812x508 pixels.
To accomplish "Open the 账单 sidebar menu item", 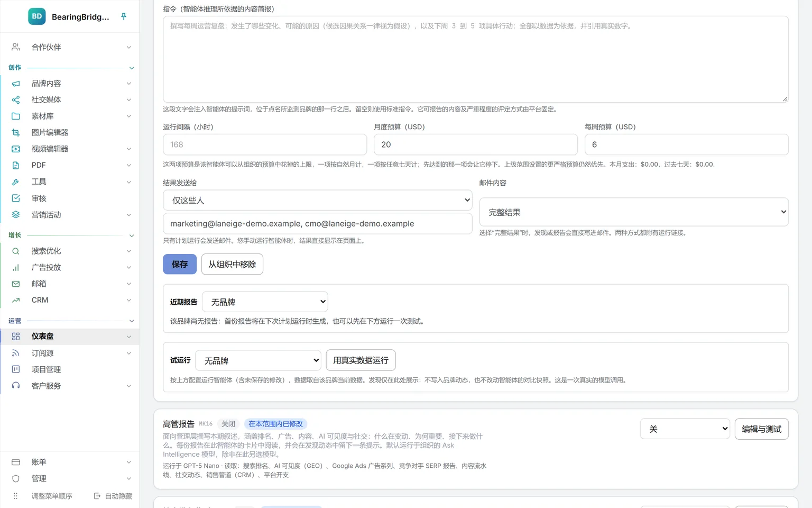I will [70, 462].
